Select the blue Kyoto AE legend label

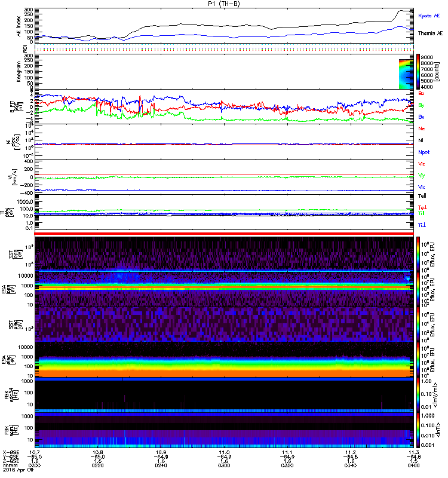pos(429,16)
